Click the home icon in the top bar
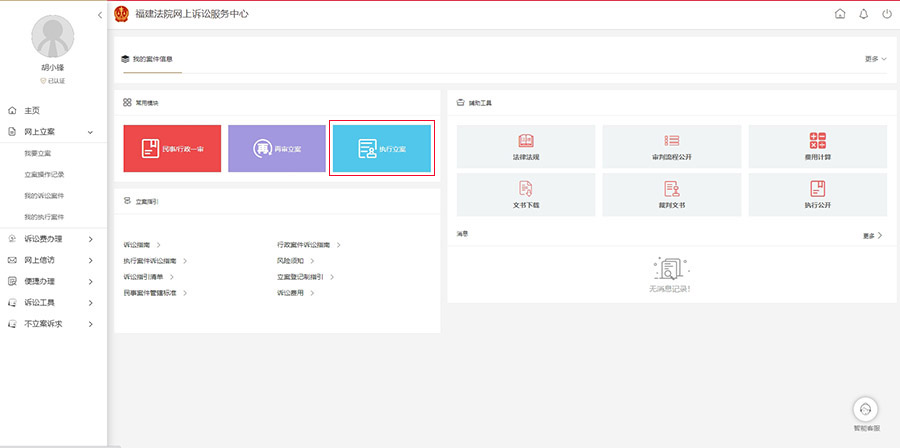 click(840, 14)
